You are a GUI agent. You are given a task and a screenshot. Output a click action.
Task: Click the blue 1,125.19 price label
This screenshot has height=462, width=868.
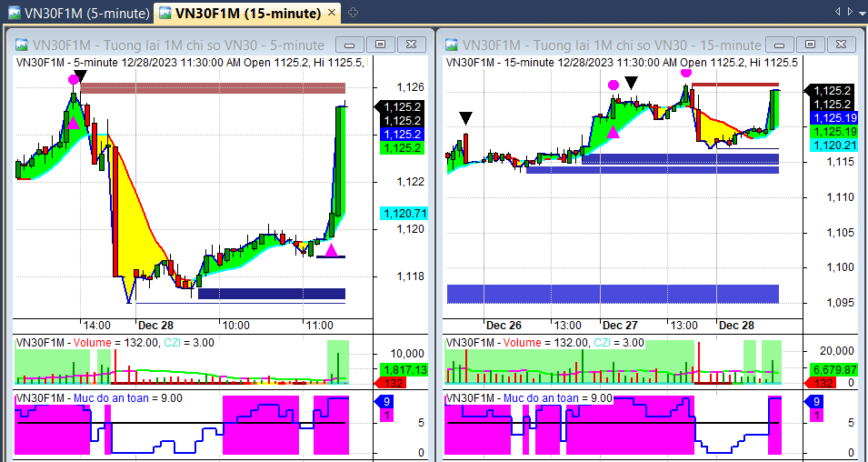click(833, 118)
